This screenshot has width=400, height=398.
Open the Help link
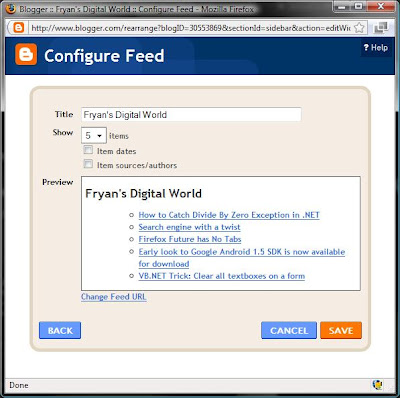point(376,48)
